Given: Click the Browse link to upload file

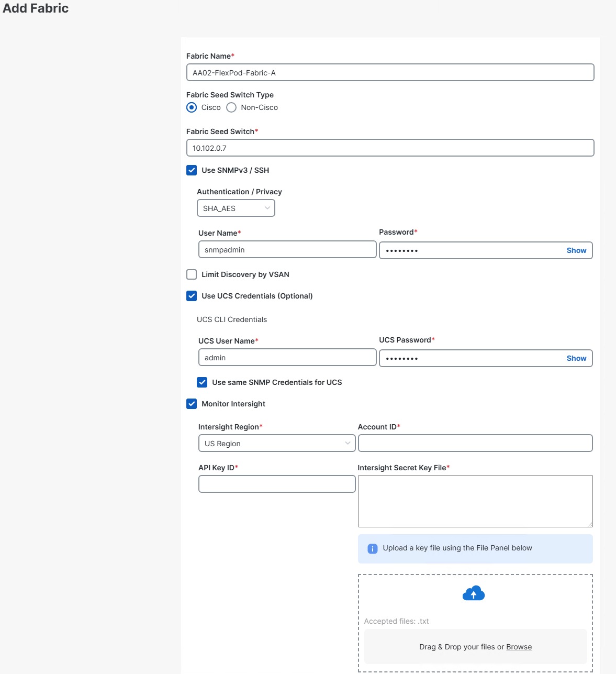Looking at the screenshot, I should 519,647.
